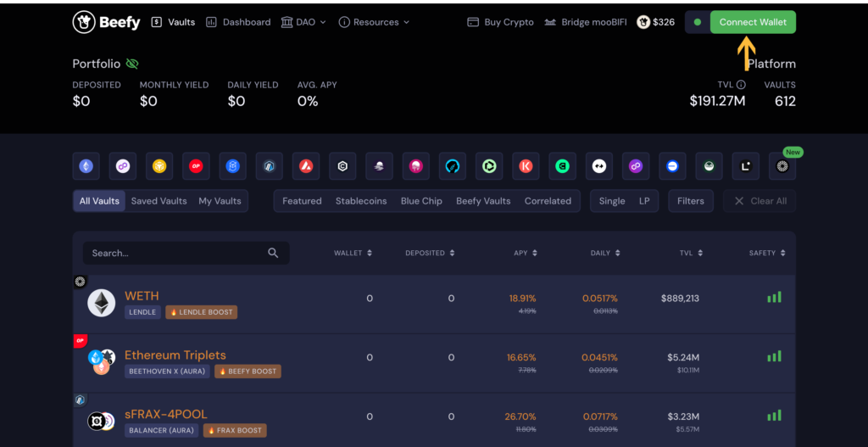Select the Avalanche chain filter icon

coord(306,166)
